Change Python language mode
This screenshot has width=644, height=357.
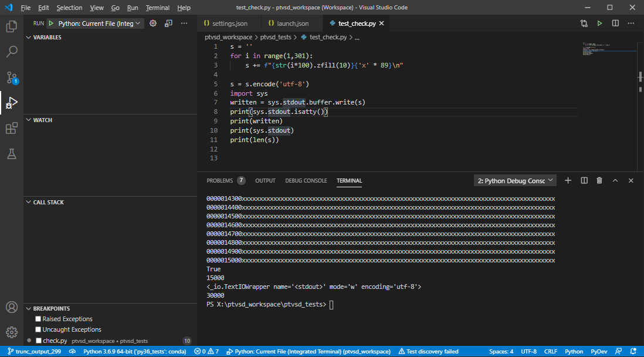pyautogui.click(x=574, y=352)
